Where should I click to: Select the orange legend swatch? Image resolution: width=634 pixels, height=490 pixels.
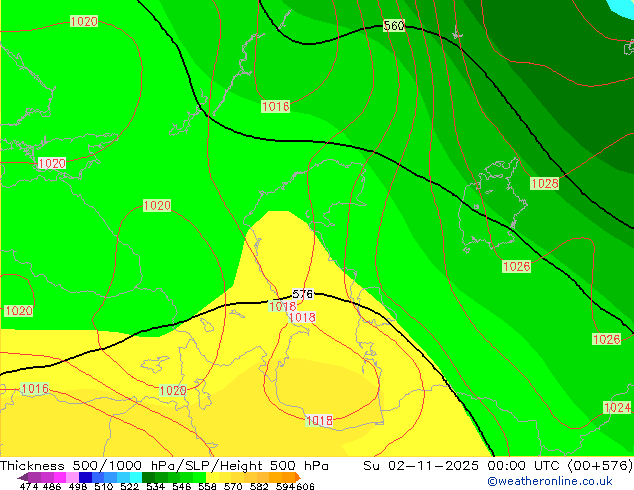(288, 477)
